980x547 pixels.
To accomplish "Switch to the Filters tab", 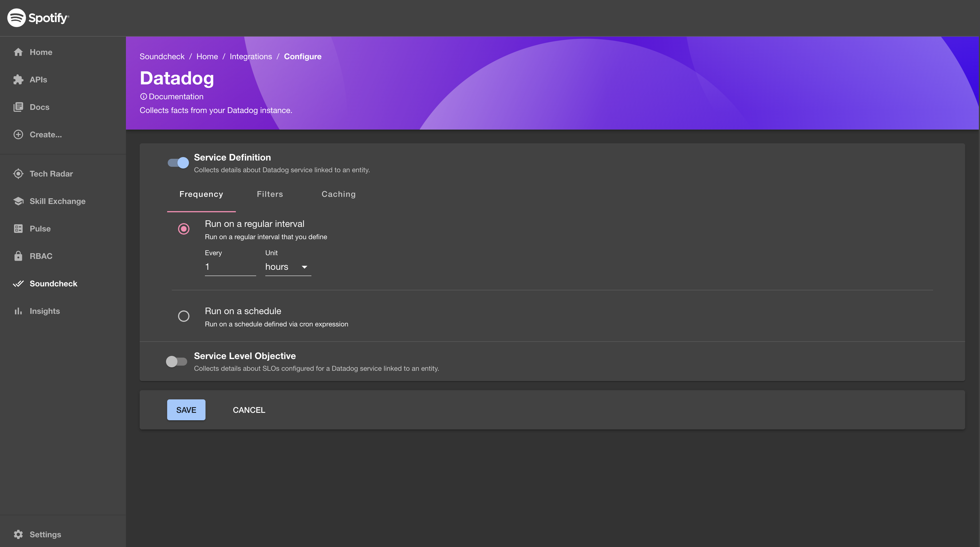I will pyautogui.click(x=270, y=194).
